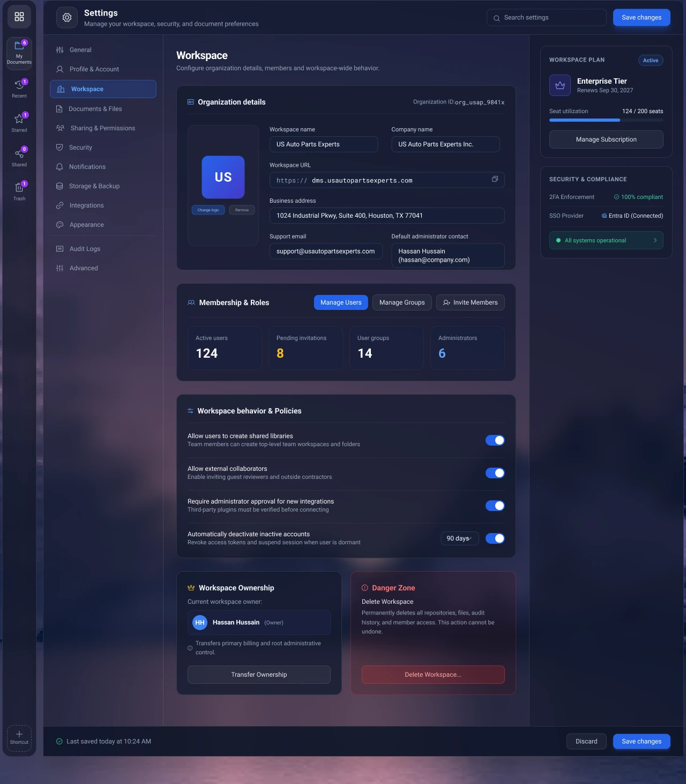Disable Allow external collaborators switch
Image resolution: width=686 pixels, height=784 pixels.
495,473
